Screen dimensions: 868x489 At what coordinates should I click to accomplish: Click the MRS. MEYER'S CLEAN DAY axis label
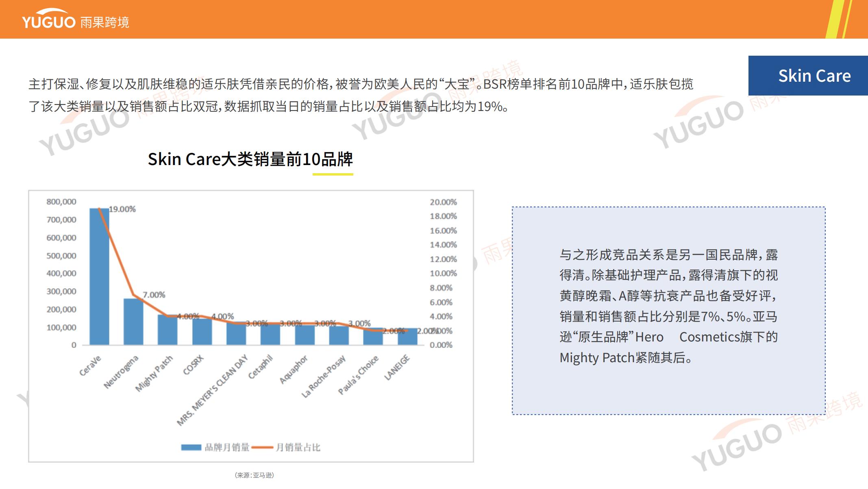[x=212, y=390]
